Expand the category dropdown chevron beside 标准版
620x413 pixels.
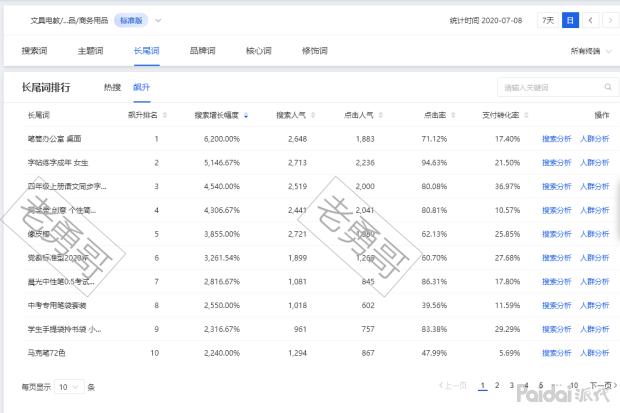click(x=158, y=21)
